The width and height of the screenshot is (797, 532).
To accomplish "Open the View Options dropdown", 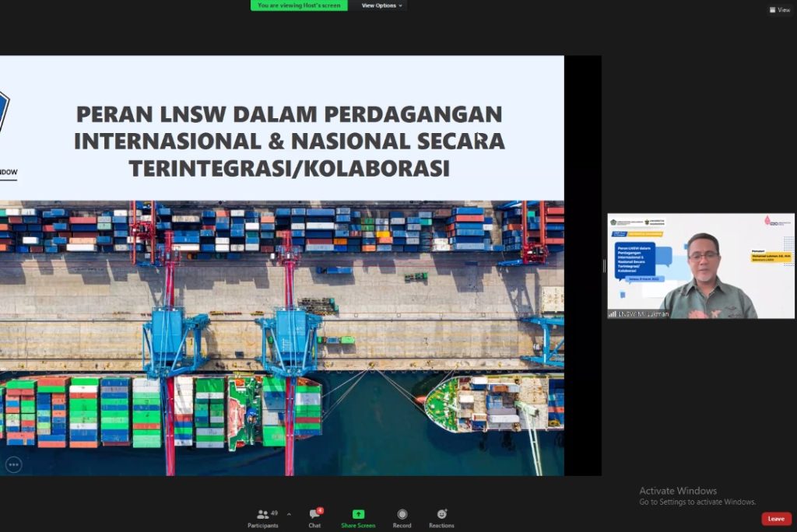I will pos(380,5).
